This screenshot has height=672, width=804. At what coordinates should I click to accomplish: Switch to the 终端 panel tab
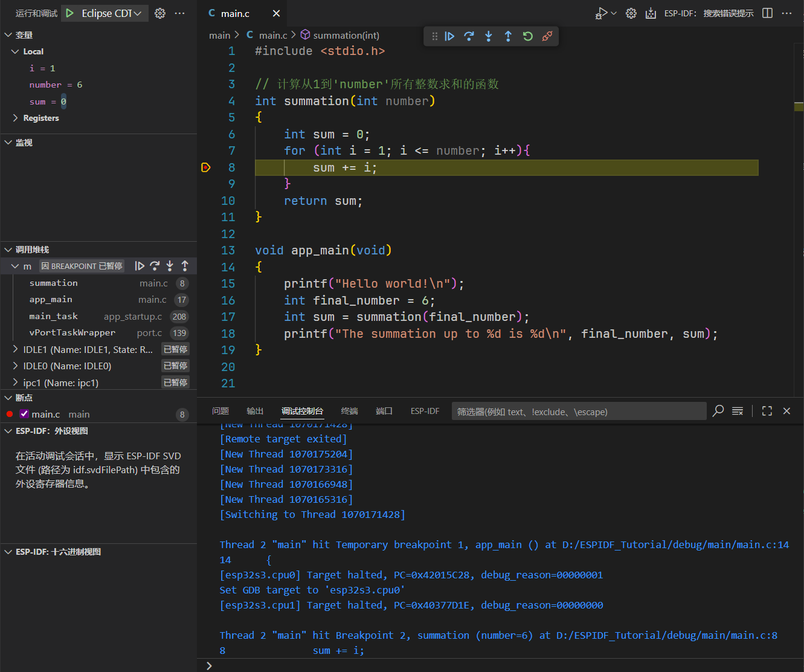tap(349, 411)
